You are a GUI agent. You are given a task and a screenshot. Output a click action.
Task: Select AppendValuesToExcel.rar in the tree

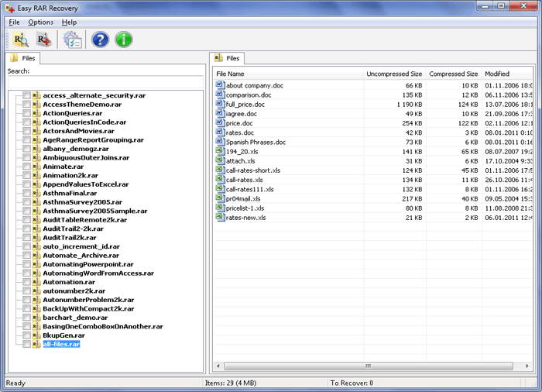pos(86,184)
